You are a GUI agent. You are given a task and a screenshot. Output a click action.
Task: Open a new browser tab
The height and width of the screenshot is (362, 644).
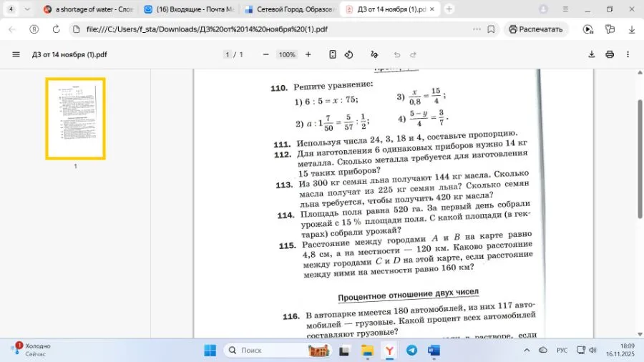(449, 9)
